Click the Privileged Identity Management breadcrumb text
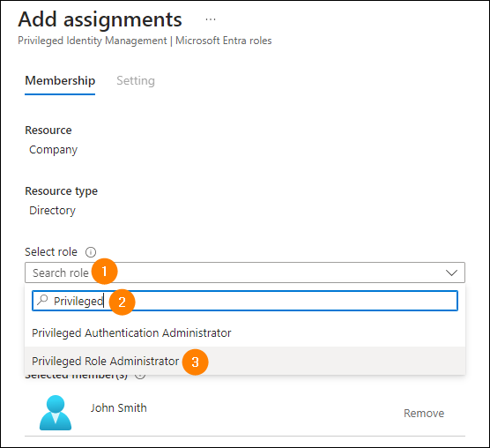Viewport: 490px width, 448px height. pyautogui.click(x=93, y=41)
